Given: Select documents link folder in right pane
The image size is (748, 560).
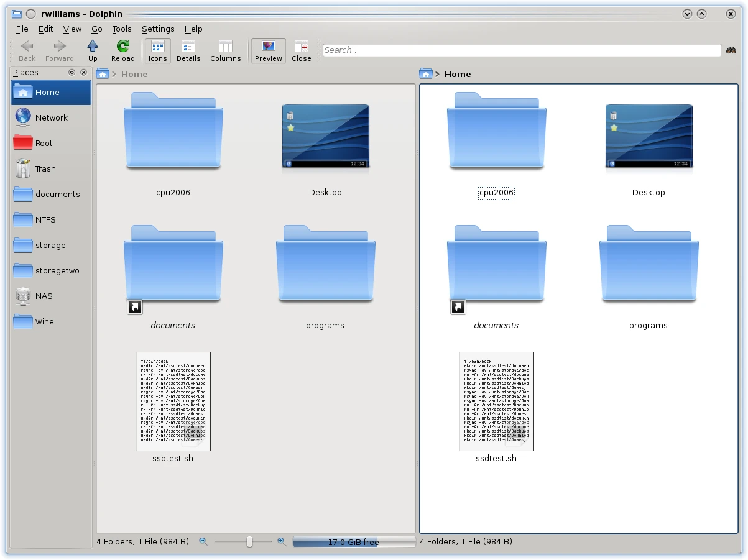Looking at the screenshot, I should (496, 277).
